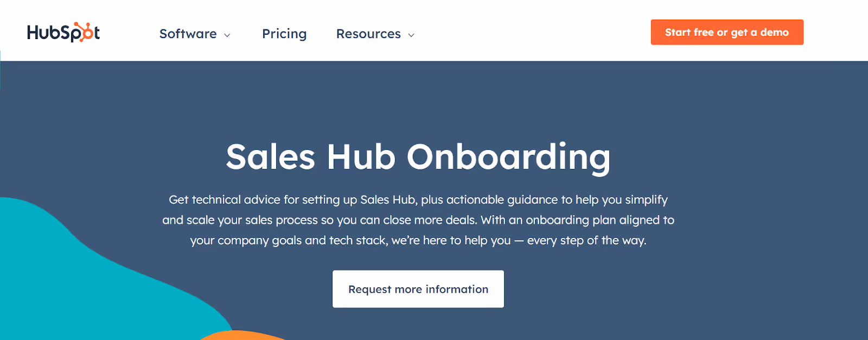Select the Pricing menu item
Viewport: 868px width, 340px height.
(x=284, y=34)
